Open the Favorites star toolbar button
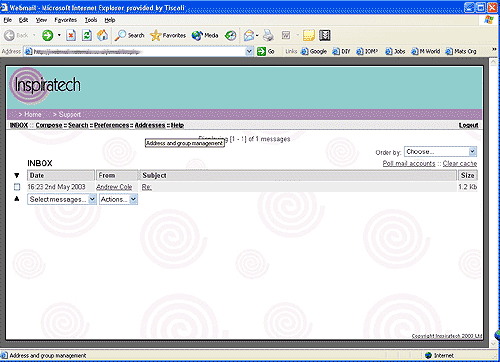 click(x=168, y=35)
